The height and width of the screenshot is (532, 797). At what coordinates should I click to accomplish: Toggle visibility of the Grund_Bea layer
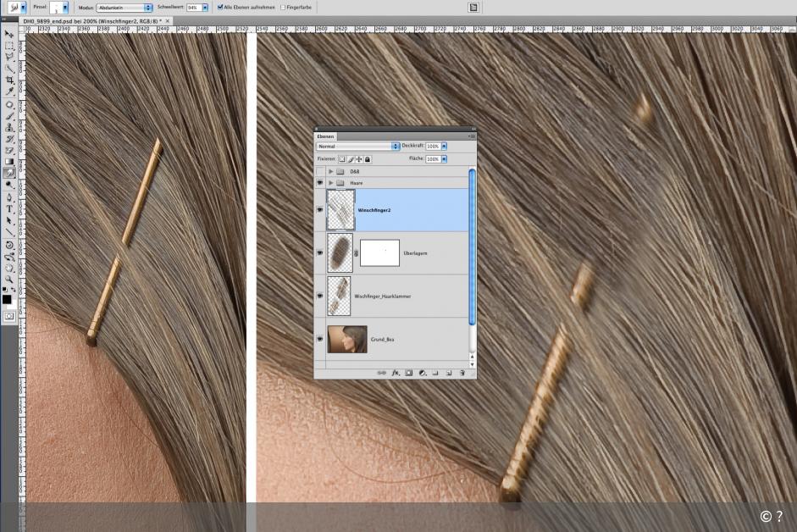pos(320,339)
